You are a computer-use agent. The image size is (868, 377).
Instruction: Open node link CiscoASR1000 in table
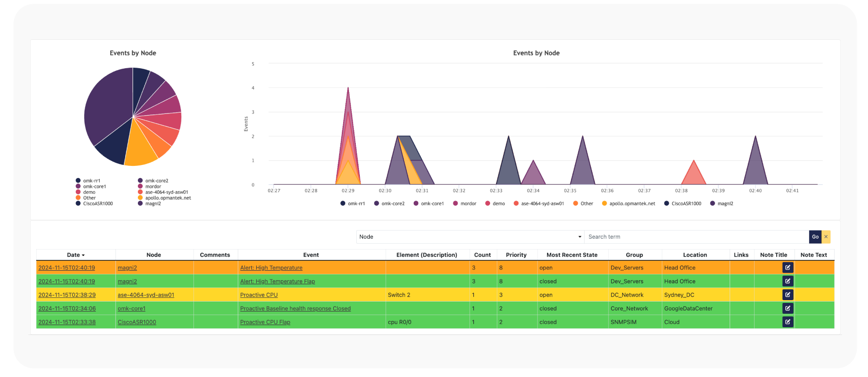137,322
